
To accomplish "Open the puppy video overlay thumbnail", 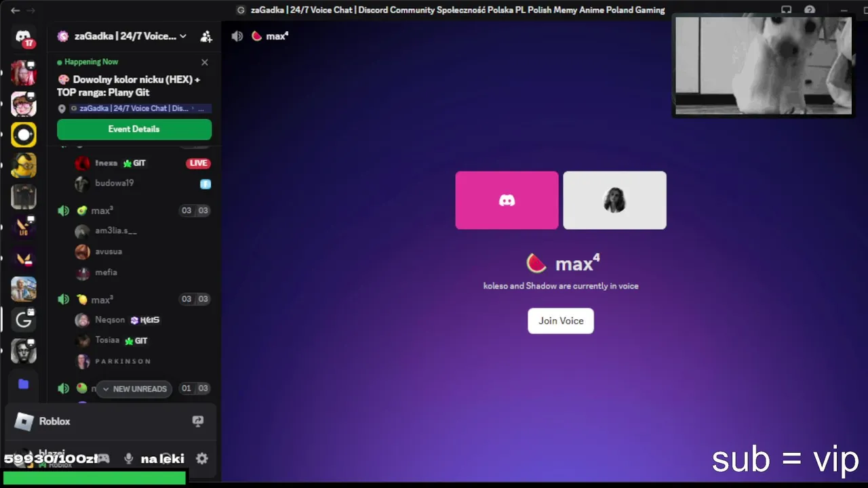I will (764, 66).
